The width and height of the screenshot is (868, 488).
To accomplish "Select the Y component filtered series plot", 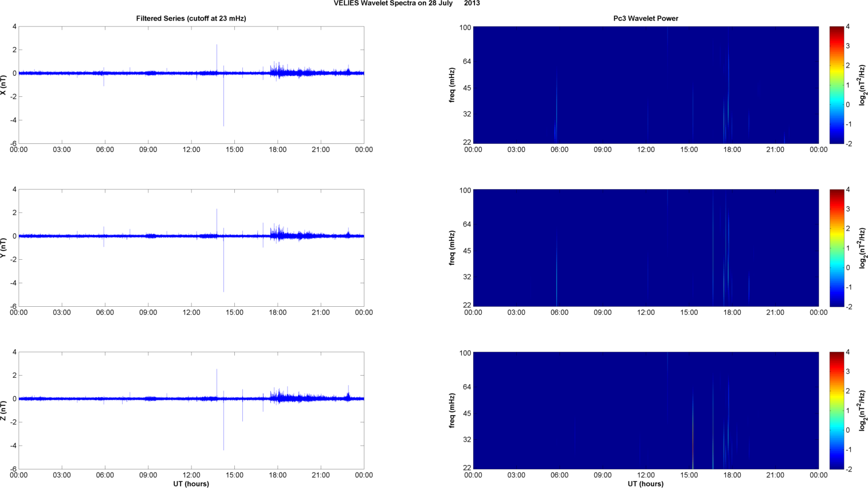I will click(x=191, y=248).
